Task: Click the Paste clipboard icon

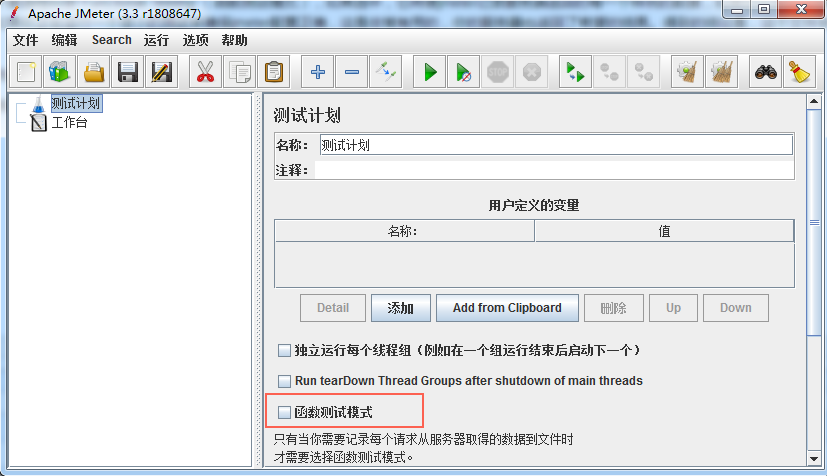Action: pos(273,72)
